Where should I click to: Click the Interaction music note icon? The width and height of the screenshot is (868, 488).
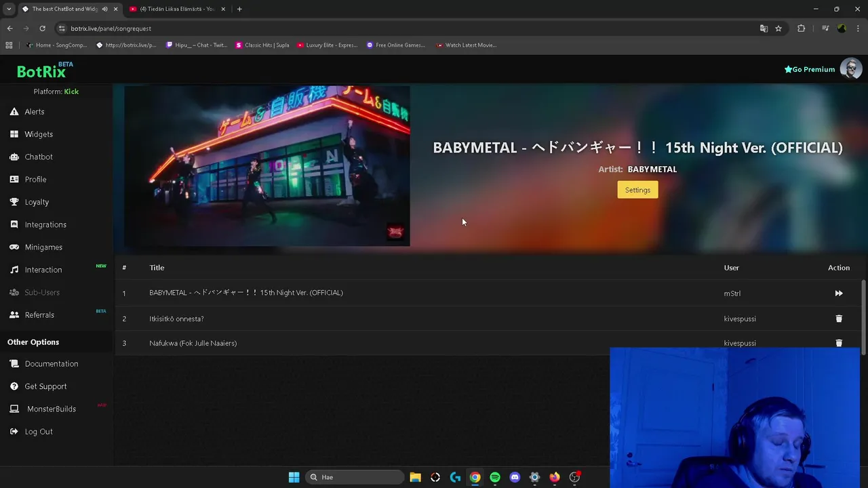pyautogui.click(x=14, y=270)
